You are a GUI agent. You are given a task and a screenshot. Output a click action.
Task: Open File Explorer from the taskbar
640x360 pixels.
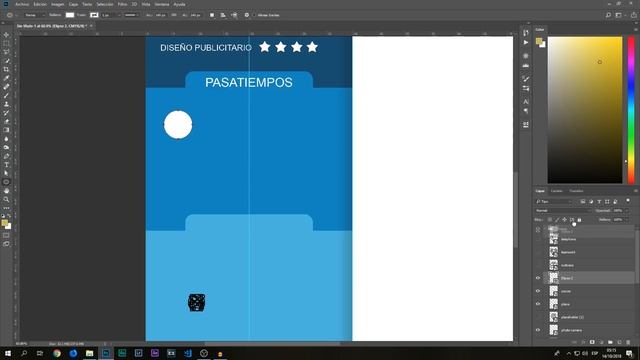pos(89,353)
